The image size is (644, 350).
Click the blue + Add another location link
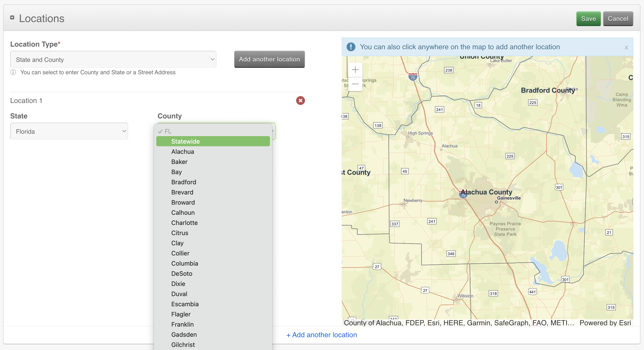322,335
